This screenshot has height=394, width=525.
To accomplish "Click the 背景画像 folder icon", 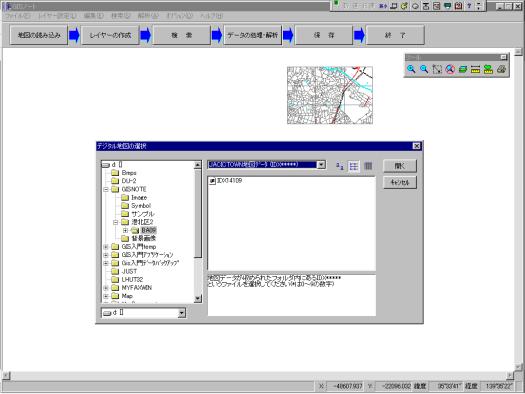I will click(x=125, y=238).
